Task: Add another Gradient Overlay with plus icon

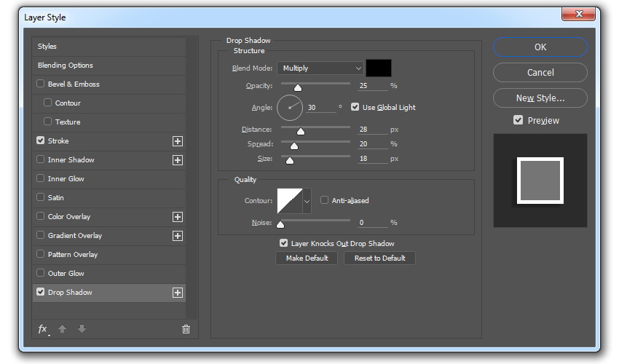Action: point(178,236)
